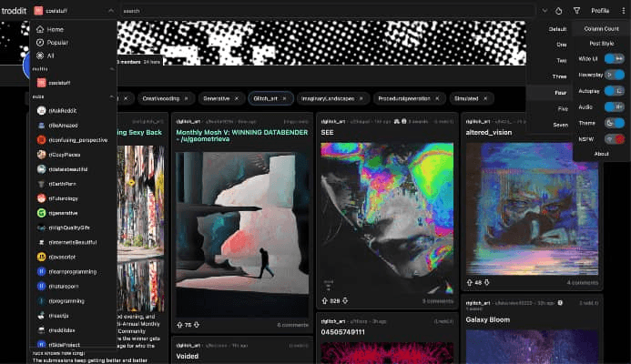
Task: Toggle the Audio switch
Action: [615, 107]
